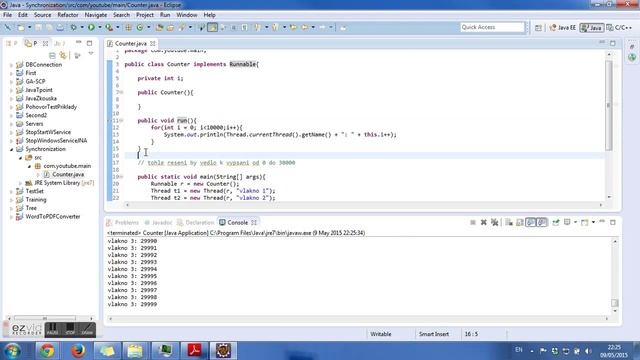Click Terminate icon in Console toolbar
Screen dimensions: 640x360
473,222
